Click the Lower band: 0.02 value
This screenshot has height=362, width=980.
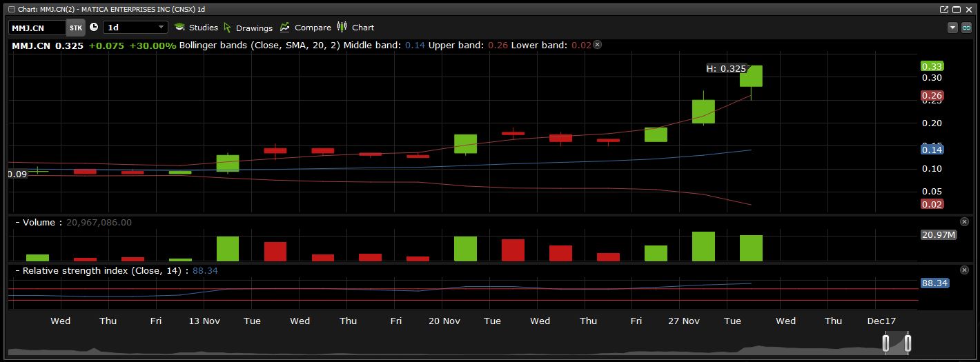[x=551, y=45]
